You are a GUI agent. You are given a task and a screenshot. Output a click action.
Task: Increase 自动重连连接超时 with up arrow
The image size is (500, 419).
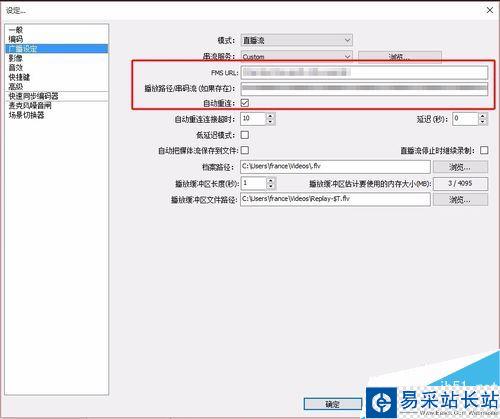coord(270,116)
